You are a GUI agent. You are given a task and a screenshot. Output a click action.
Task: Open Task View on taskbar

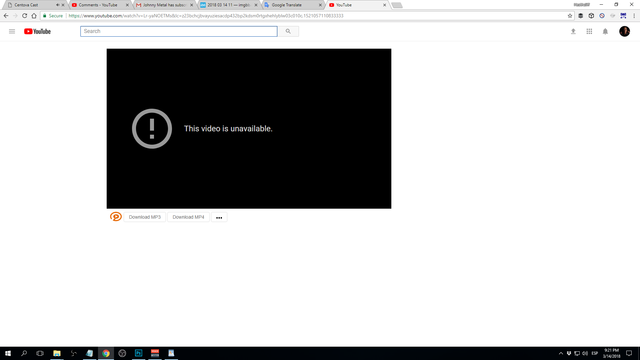point(40,353)
